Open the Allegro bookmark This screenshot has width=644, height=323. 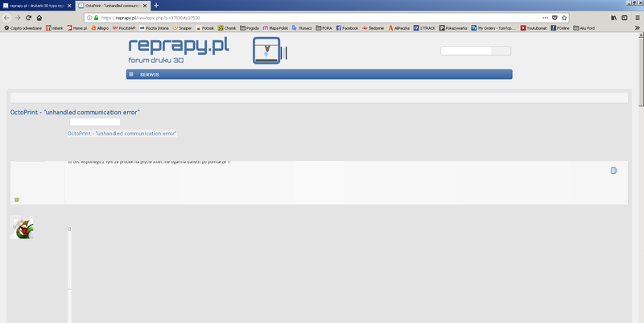click(100, 28)
